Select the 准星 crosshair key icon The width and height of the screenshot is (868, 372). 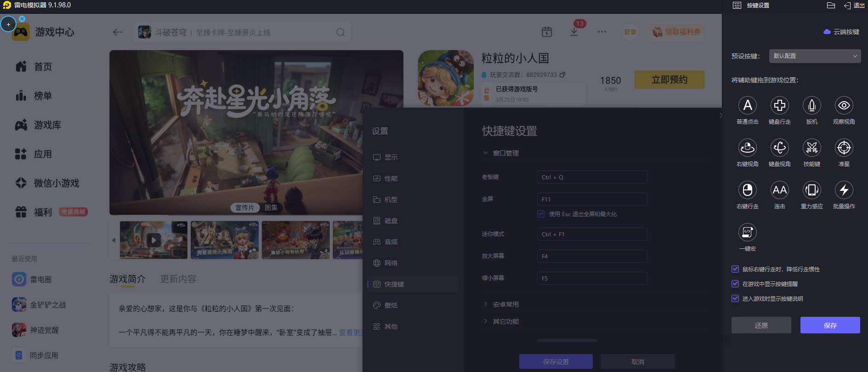(x=844, y=148)
